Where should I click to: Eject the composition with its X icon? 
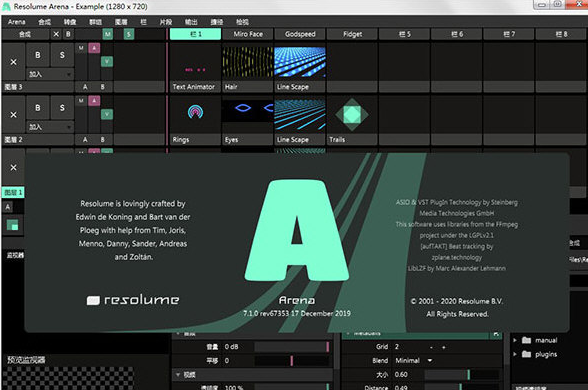[56, 34]
